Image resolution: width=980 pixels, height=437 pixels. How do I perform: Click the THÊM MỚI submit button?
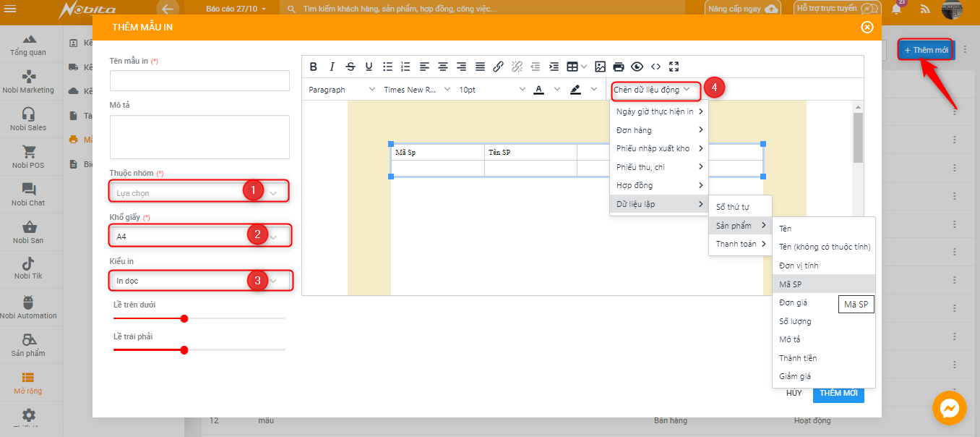[x=838, y=393]
